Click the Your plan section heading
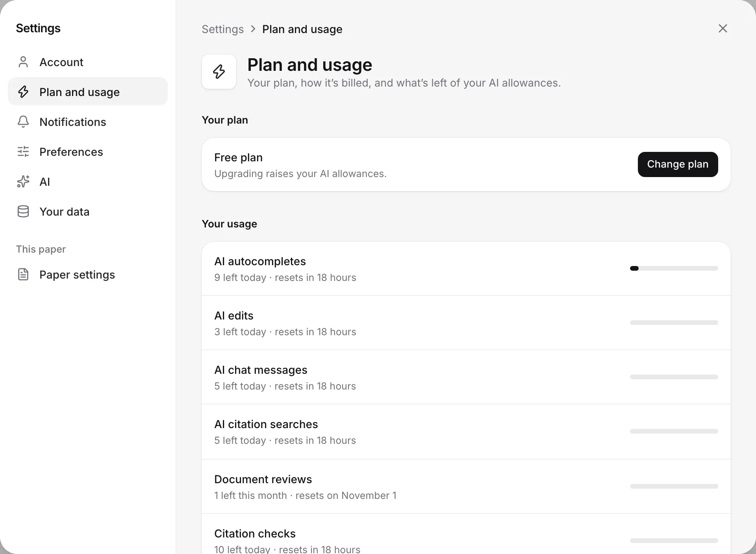 tap(225, 120)
